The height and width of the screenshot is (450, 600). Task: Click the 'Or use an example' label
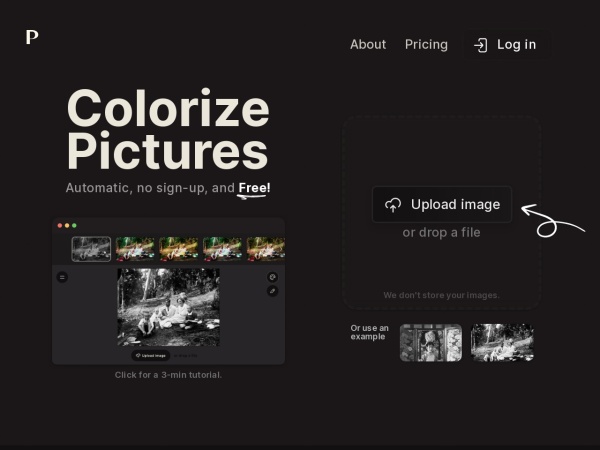click(369, 332)
